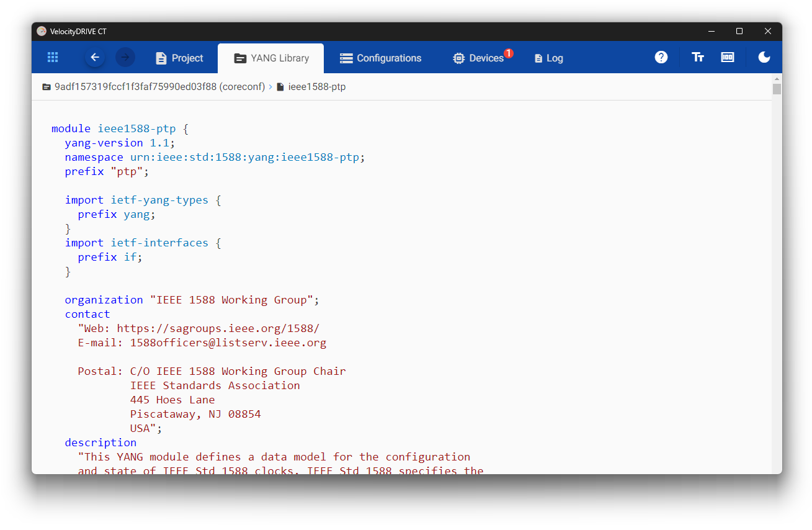
Task: Click the forward navigation arrow
Action: click(x=125, y=58)
